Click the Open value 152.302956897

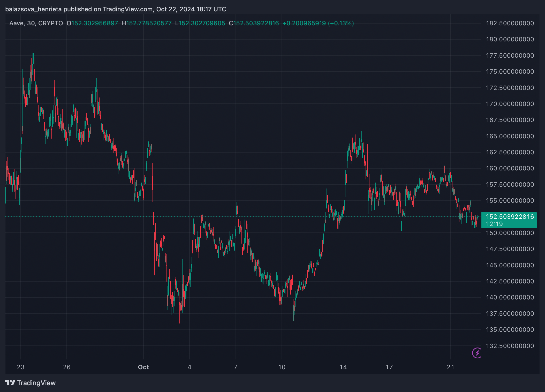[x=95, y=23]
